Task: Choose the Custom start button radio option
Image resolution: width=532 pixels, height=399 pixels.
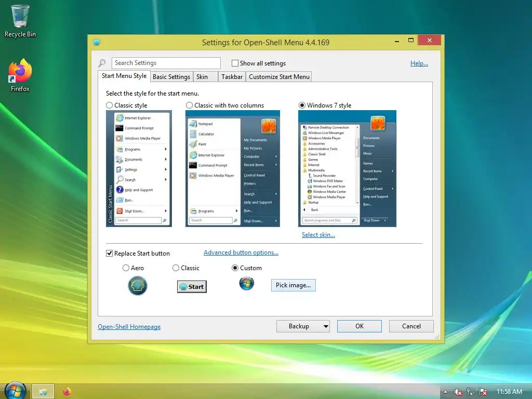Action: tap(235, 268)
